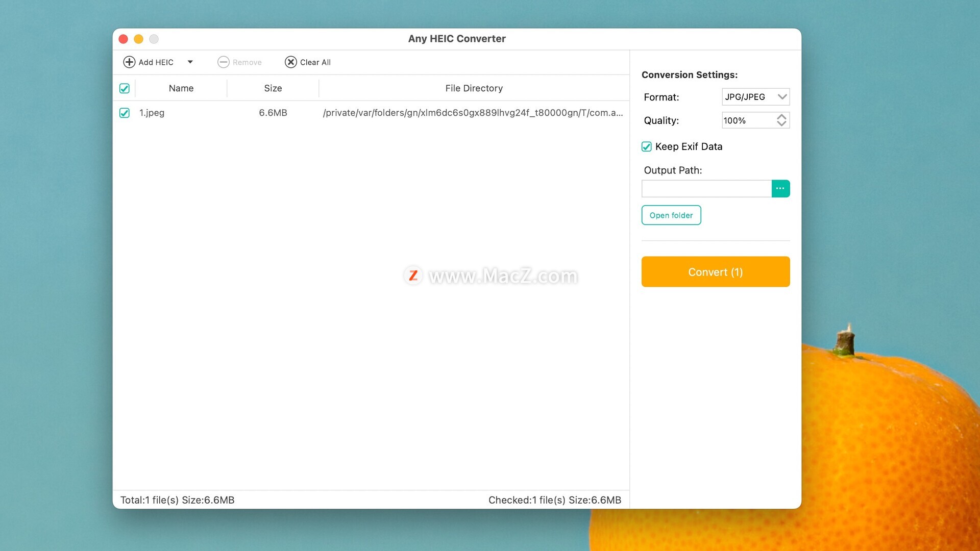Minimize the window with yellow button
The height and width of the screenshot is (551, 980).
[138, 39]
